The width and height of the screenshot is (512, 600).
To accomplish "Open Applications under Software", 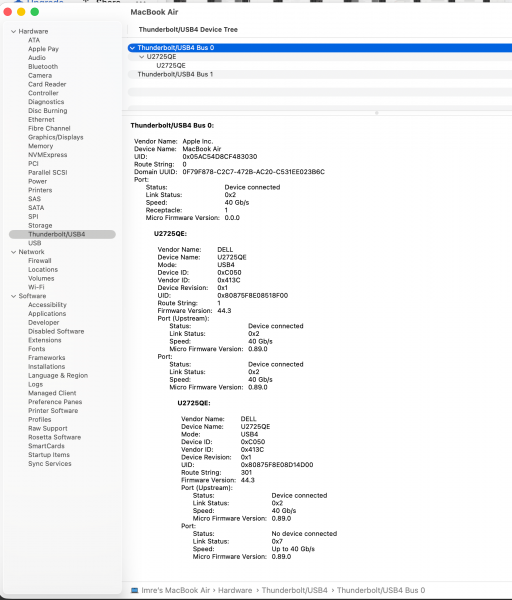I will pyautogui.click(x=47, y=314).
